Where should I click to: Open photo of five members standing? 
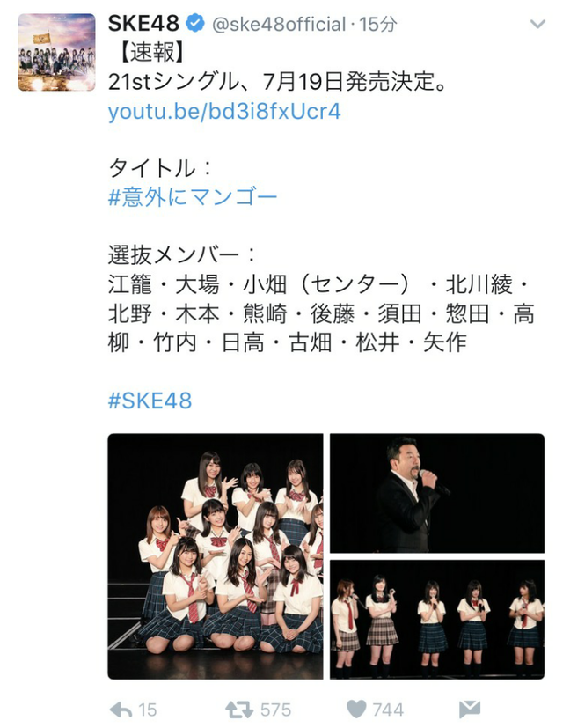(x=437, y=620)
